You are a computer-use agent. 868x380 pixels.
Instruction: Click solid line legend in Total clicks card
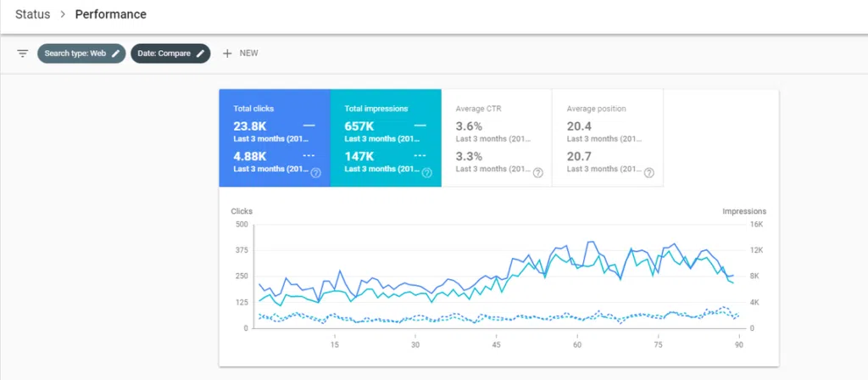[309, 126]
